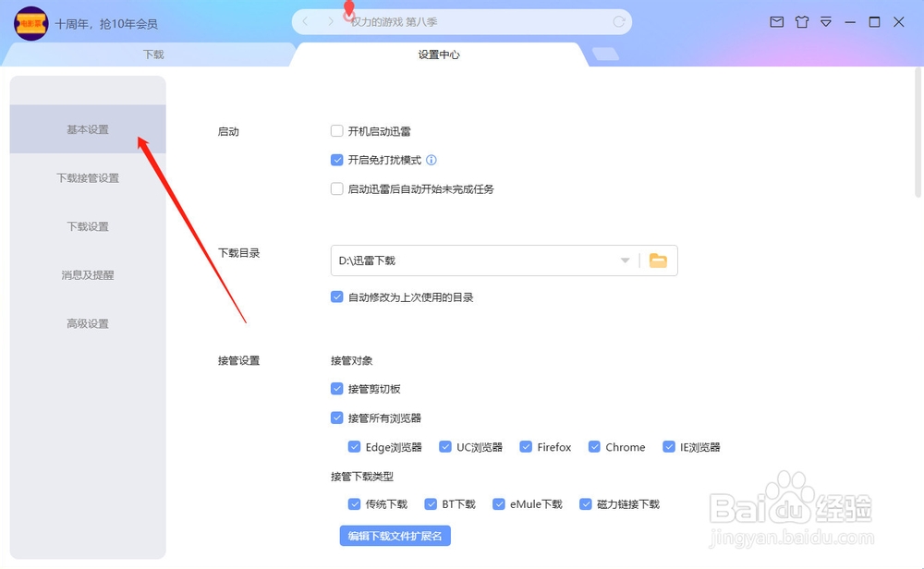This screenshot has width=924, height=569.
Task: Go back with left arrow icon
Action: coord(305,22)
